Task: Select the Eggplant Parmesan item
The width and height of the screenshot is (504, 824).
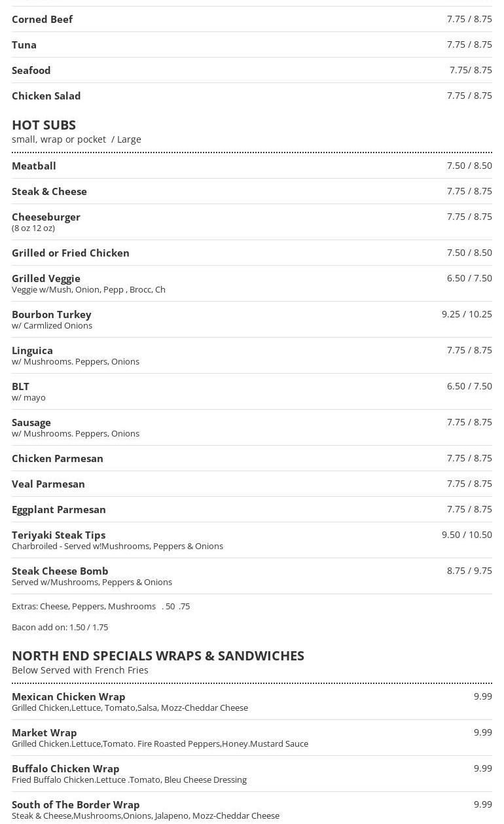Action: pos(59,509)
